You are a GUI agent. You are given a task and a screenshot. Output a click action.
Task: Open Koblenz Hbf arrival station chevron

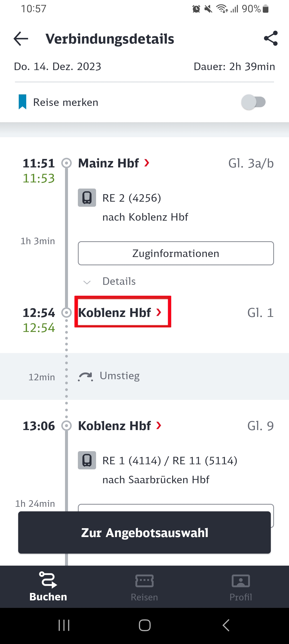click(159, 312)
